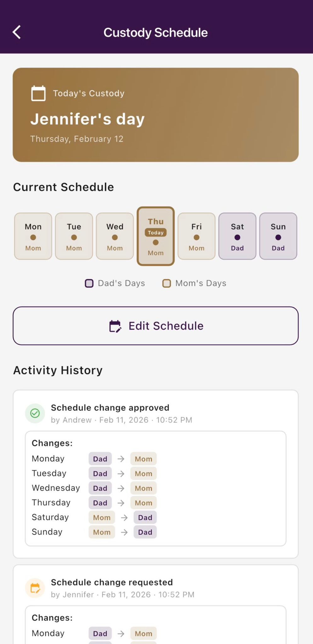This screenshot has width=313, height=644.
Task: Select the Monday day card
Action: (x=33, y=236)
